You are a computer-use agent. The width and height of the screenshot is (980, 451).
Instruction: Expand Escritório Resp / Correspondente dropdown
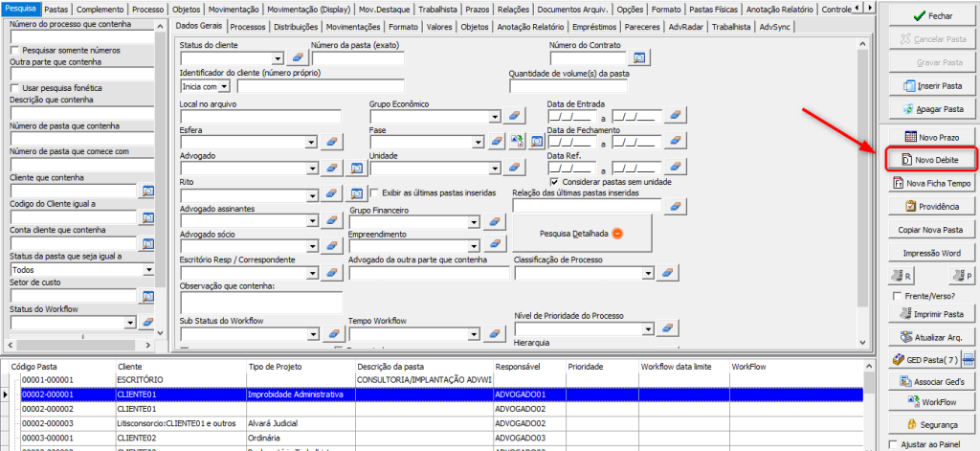point(312,273)
